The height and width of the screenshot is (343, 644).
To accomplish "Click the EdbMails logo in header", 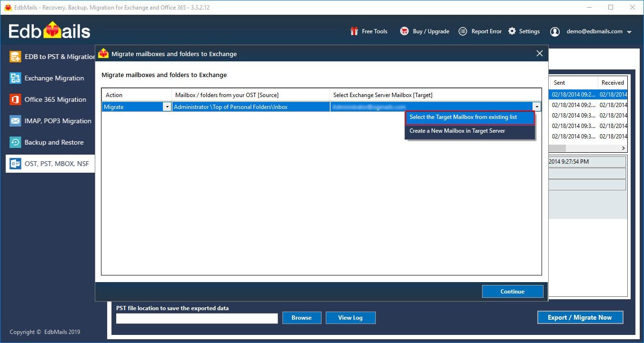I will click(50, 31).
